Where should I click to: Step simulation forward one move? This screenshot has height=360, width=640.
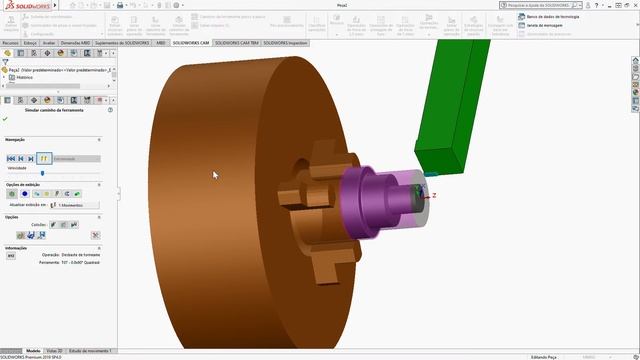(x=31, y=158)
